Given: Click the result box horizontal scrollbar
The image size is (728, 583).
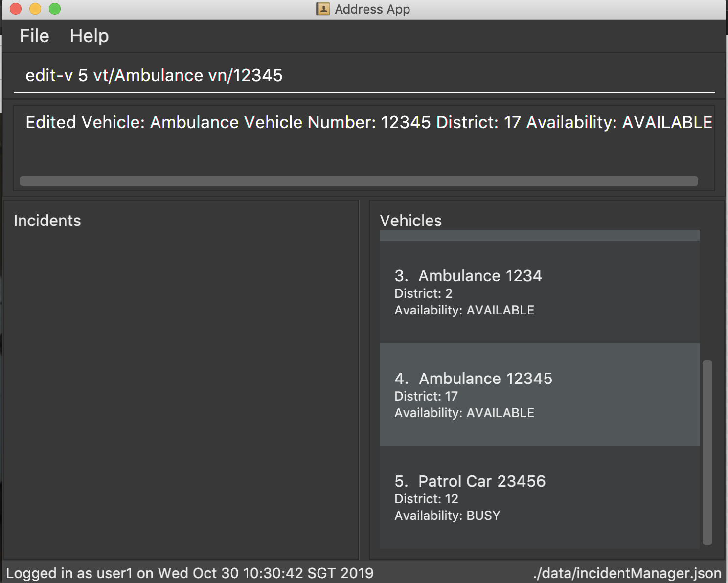Looking at the screenshot, I should pyautogui.click(x=359, y=181).
